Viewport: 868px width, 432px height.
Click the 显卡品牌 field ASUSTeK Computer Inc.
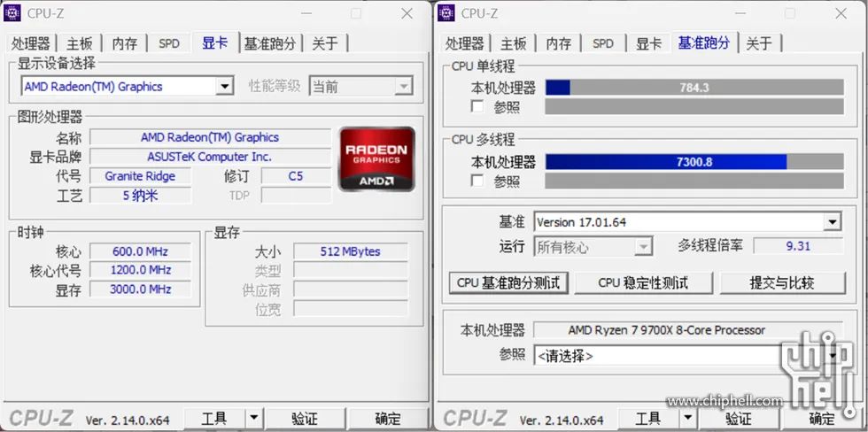click(210, 157)
